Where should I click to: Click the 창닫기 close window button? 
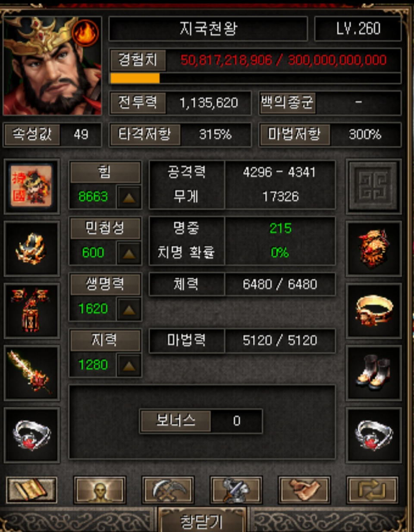(202, 520)
